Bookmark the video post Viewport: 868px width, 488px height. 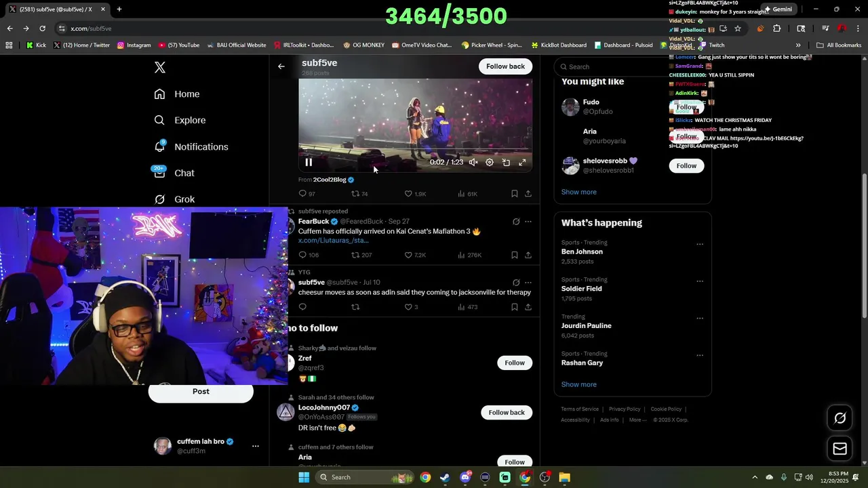click(515, 194)
